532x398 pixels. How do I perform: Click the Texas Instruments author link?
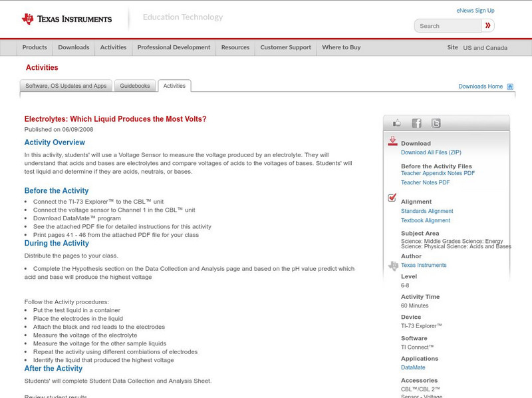pos(424,265)
